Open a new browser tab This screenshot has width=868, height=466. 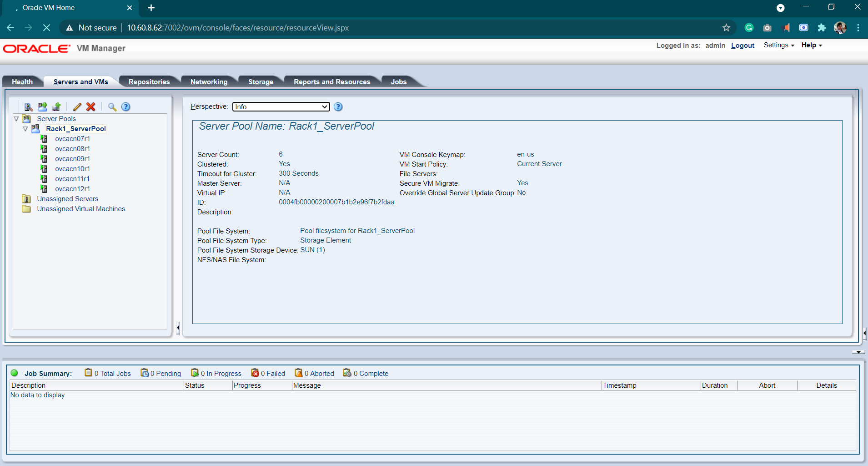pyautogui.click(x=151, y=8)
